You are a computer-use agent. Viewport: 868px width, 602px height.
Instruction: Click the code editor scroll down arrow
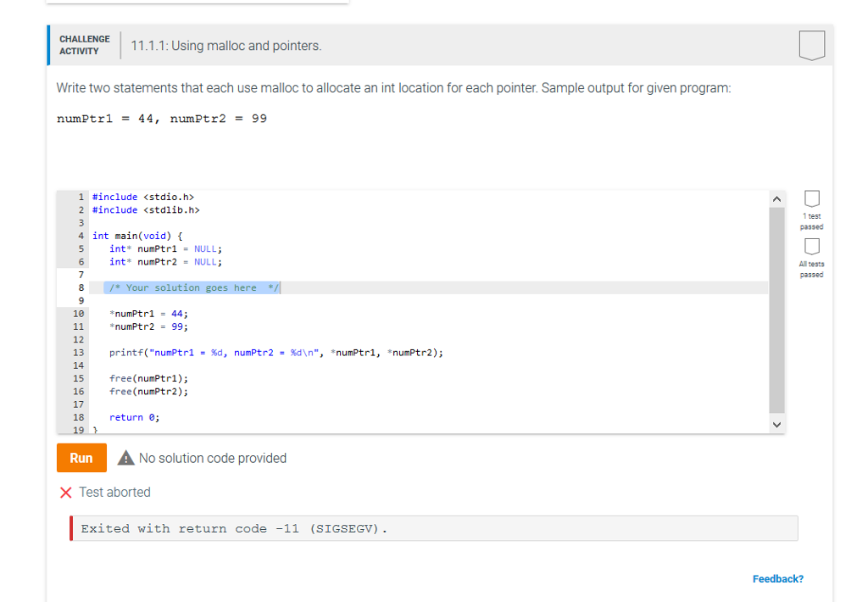click(776, 424)
